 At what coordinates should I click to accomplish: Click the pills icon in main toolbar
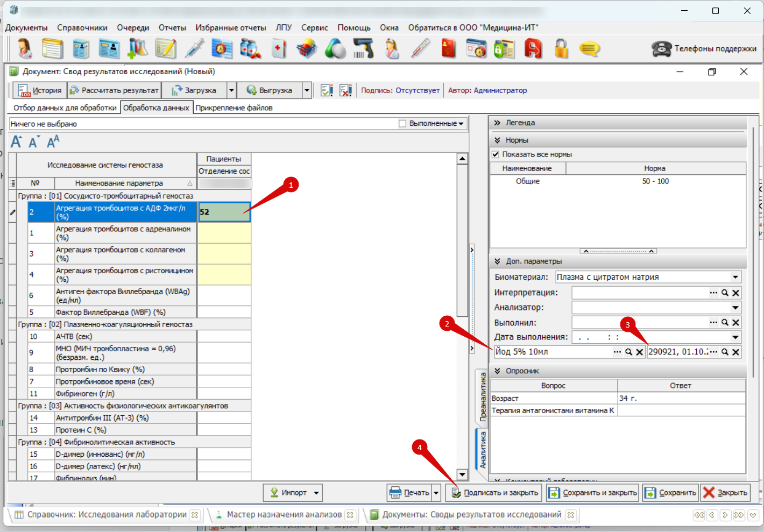tap(335, 49)
